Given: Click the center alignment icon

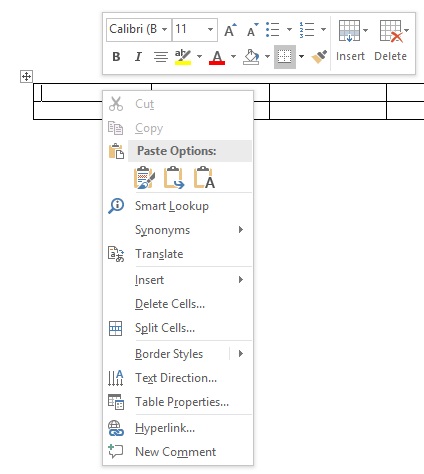Looking at the screenshot, I should coord(161,57).
